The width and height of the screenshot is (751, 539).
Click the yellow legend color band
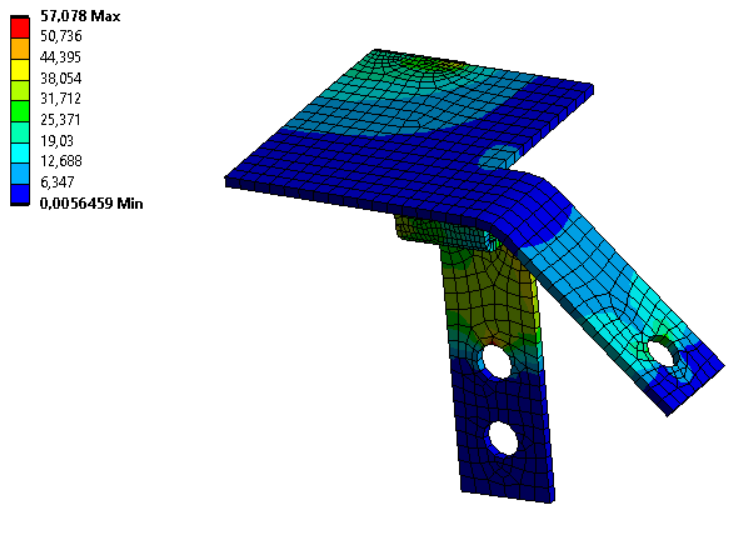coord(20,69)
